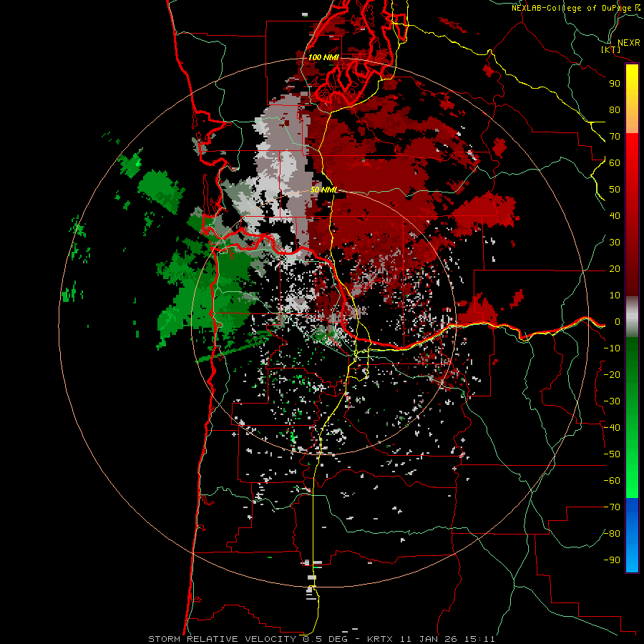Click the "50 NMI" range ring label
This screenshot has width=644, height=644.
[x=324, y=190]
